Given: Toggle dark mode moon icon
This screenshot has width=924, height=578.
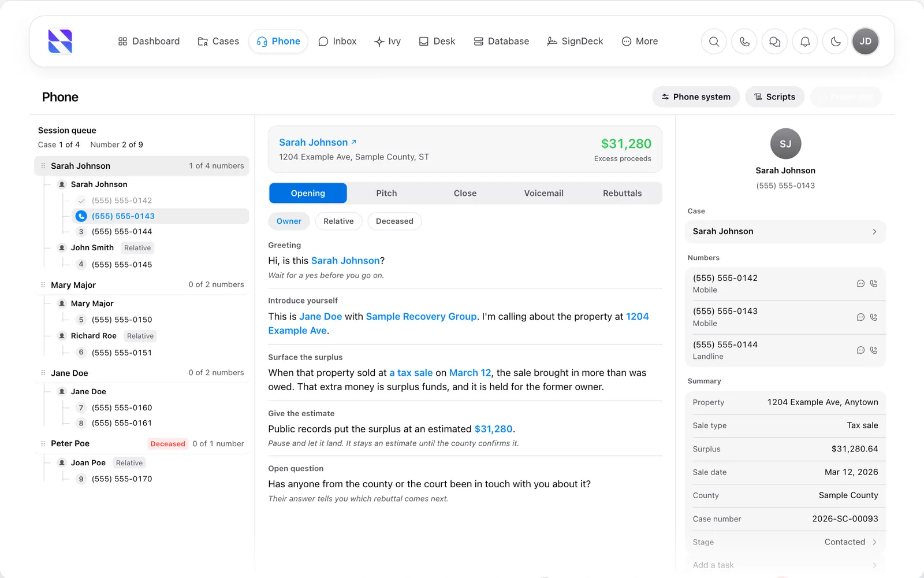Looking at the screenshot, I should (835, 42).
